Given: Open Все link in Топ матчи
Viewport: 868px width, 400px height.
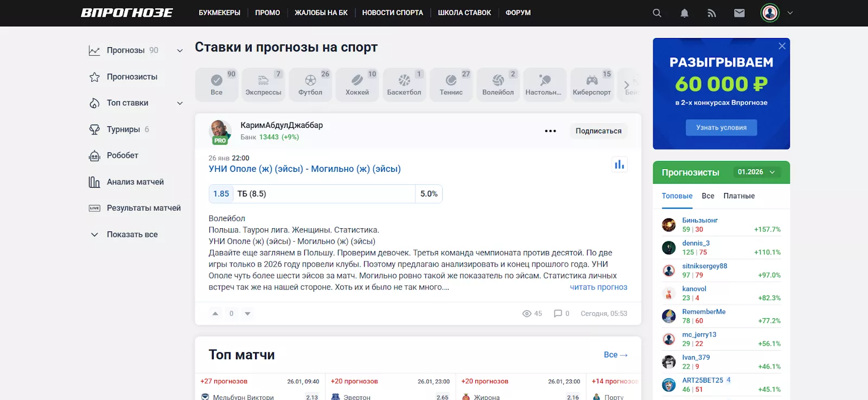Looking at the screenshot, I should [x=616, y=354].
